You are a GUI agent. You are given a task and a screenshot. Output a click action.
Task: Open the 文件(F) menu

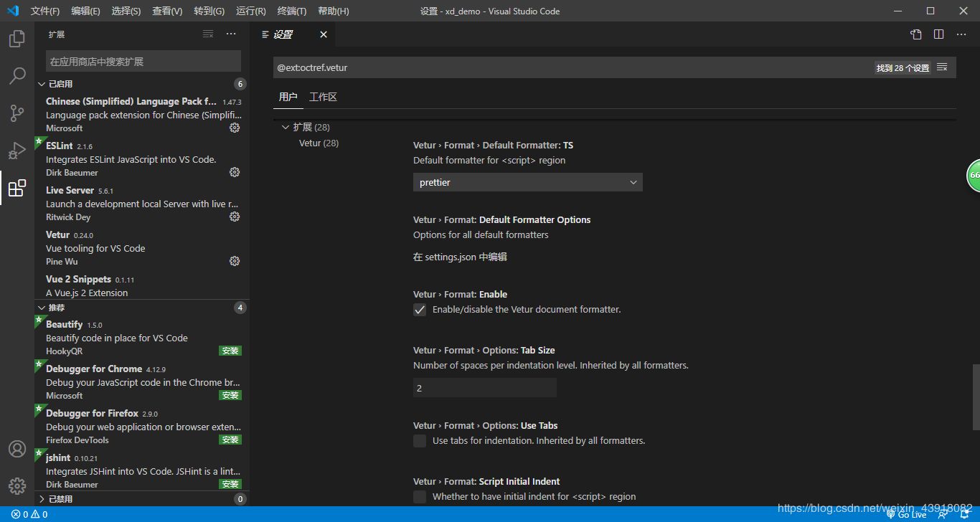[x=45, y=11]
